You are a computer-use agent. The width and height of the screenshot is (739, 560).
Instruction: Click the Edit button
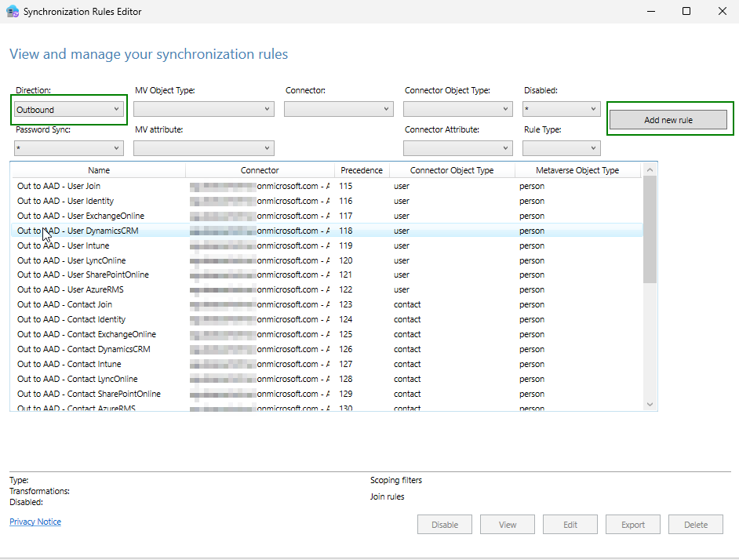point(570,525)
